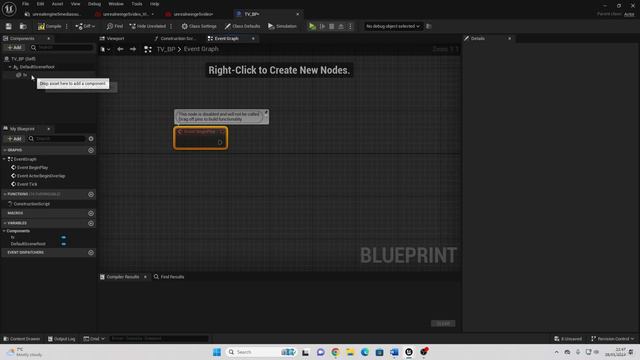This screenshot has width=640, height=360.
Task: Collapse the Components variables category
Action: 4,231
